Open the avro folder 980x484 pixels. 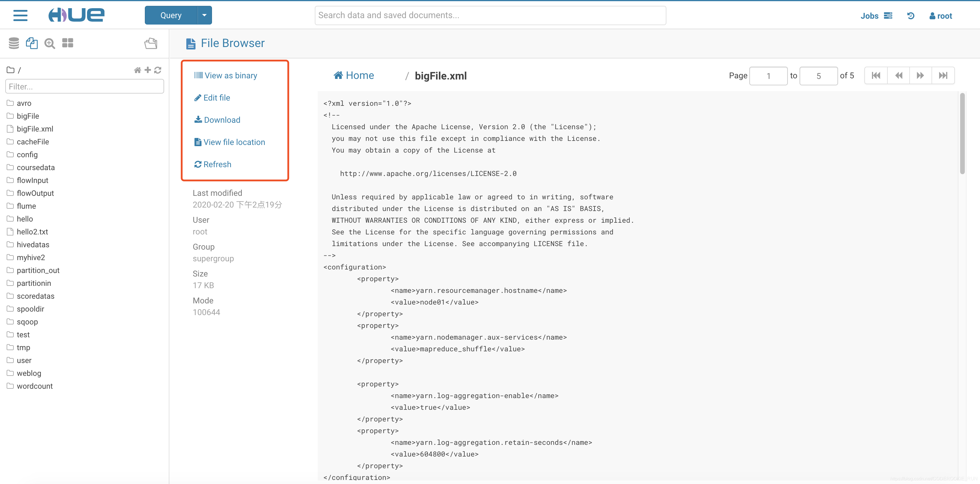pos(24,103)
